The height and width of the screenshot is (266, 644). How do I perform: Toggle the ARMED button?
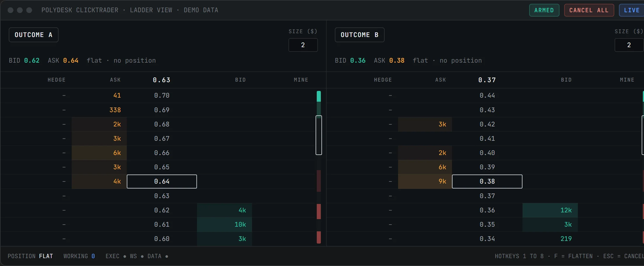(x=544, y=10)
